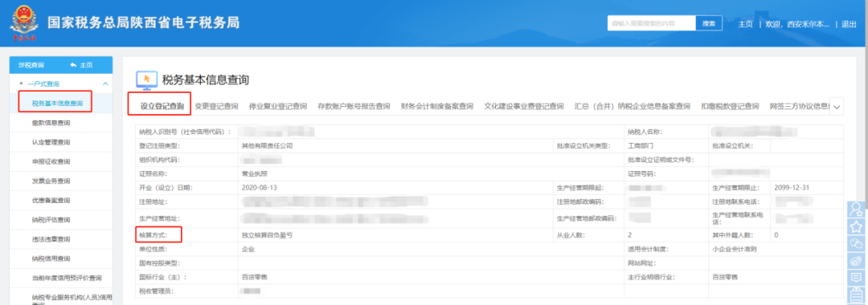868x305 pixels.
Task: Click the national tax emblem logo
Action: [x=23, y=22]
